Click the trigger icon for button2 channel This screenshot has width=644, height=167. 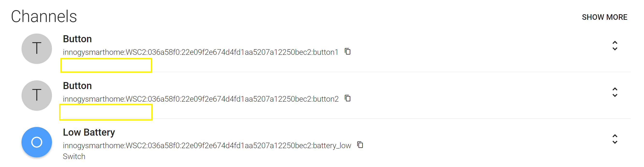37,95
